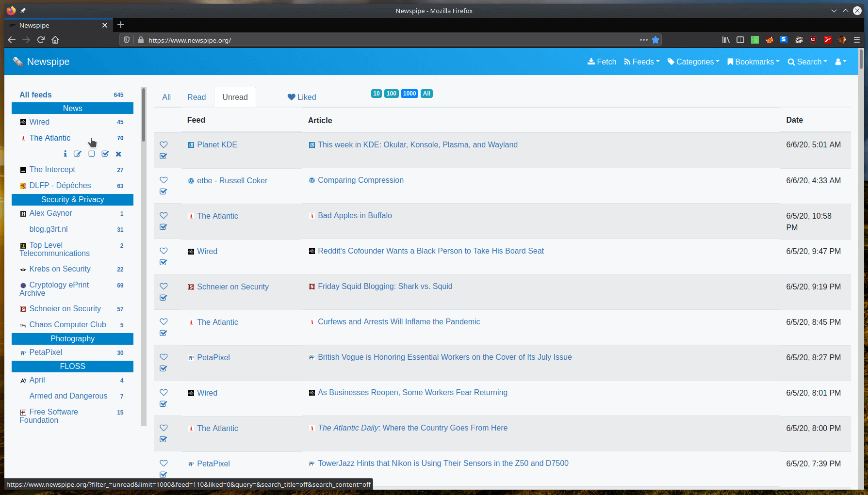Like the British Vogue article

(x=164, y=357)
